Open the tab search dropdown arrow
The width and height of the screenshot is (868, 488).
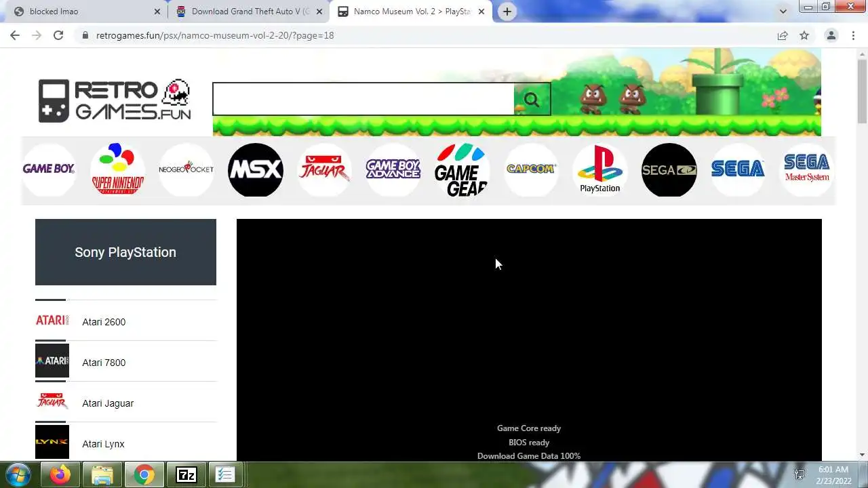783,12
